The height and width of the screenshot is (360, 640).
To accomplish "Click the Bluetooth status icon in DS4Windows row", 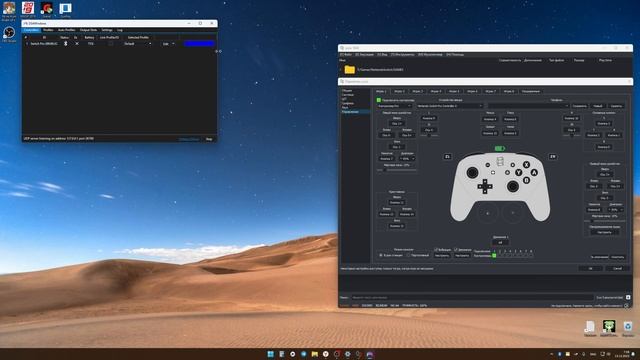I will pyautogui.click(x=65, y=43).
